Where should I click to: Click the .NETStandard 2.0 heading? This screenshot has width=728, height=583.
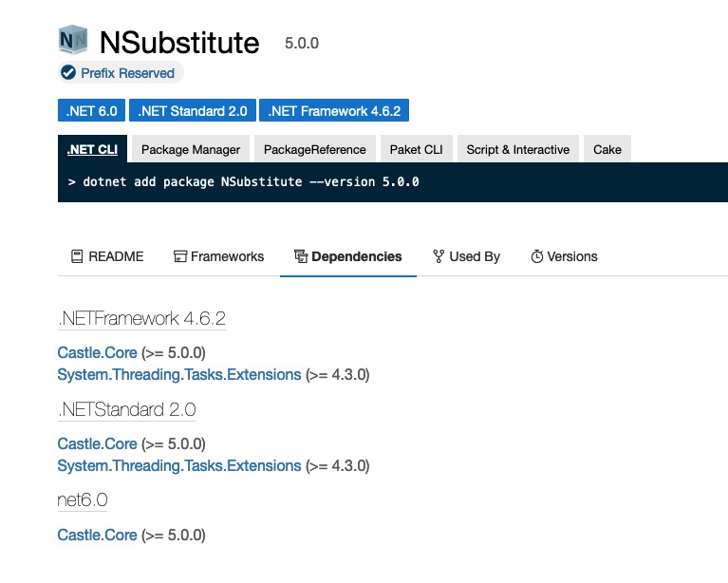pyautogui.click(x=127, y=409)
